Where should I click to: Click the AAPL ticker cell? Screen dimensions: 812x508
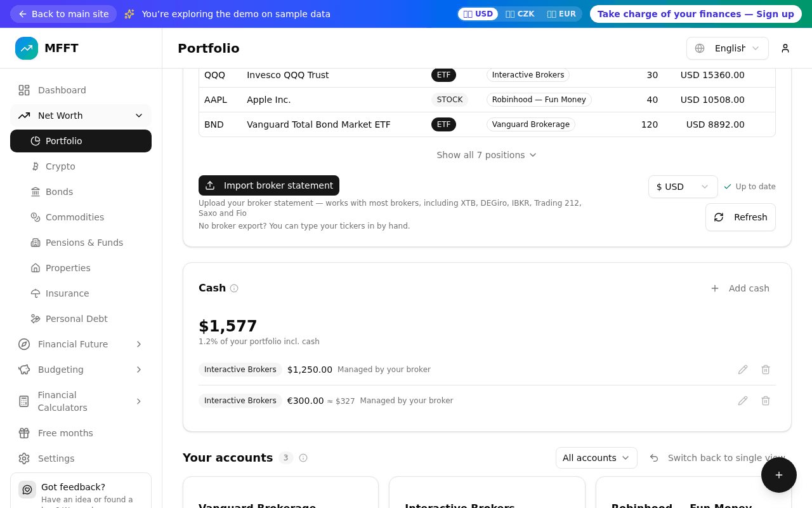[x=216, y=100]
